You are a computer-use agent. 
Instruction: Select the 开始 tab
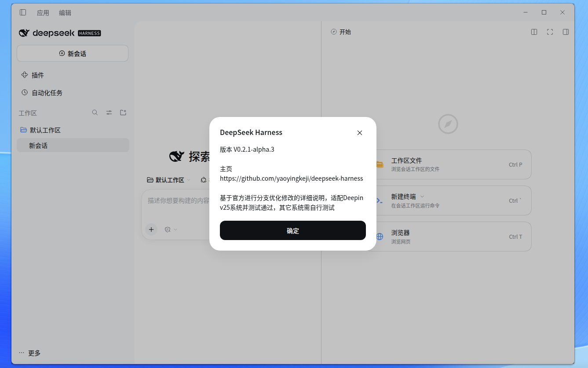tap(341, 32)
